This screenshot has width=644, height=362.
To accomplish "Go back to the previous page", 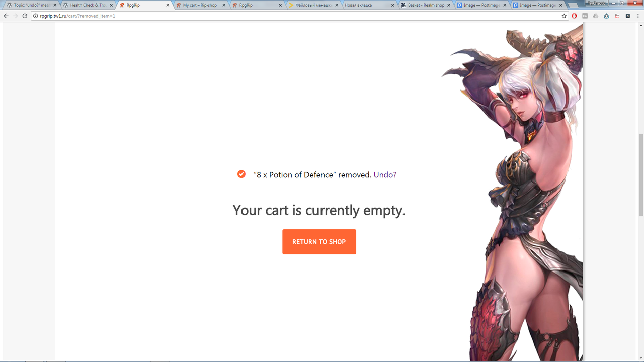I will tap(6, 16).
